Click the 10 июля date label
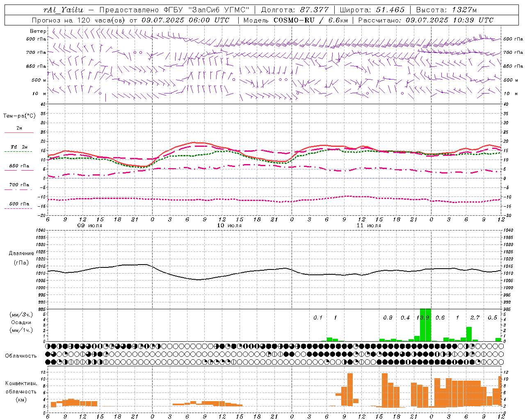525x420 pixels. tap(229, 226)
